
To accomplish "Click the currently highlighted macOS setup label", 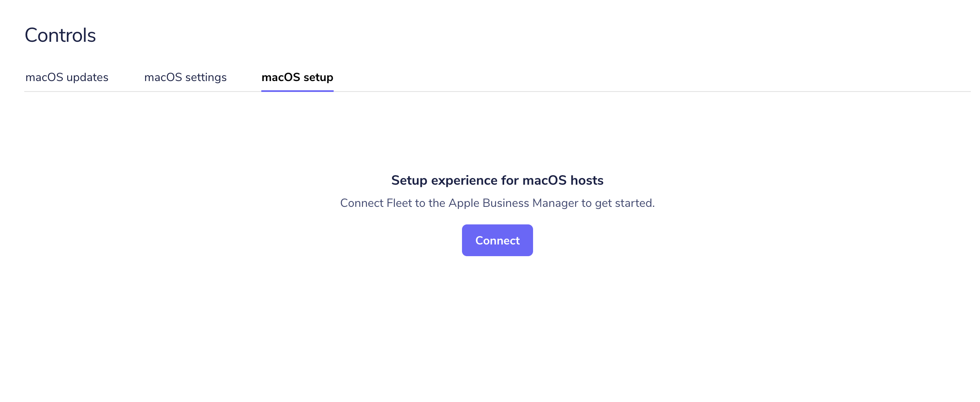I will [x=297, y=77].
